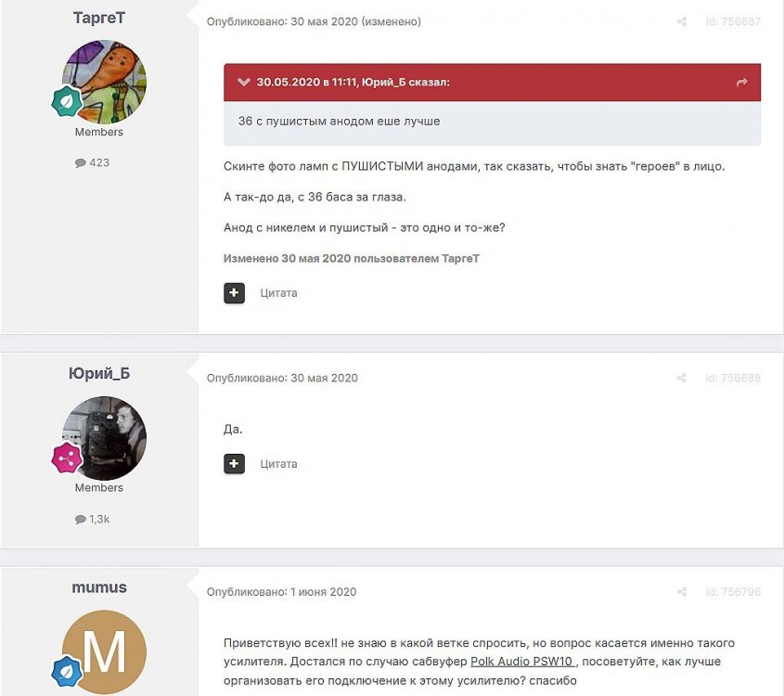Click the 423 posts count icon
Screen dimensions: 784x696
80,163
